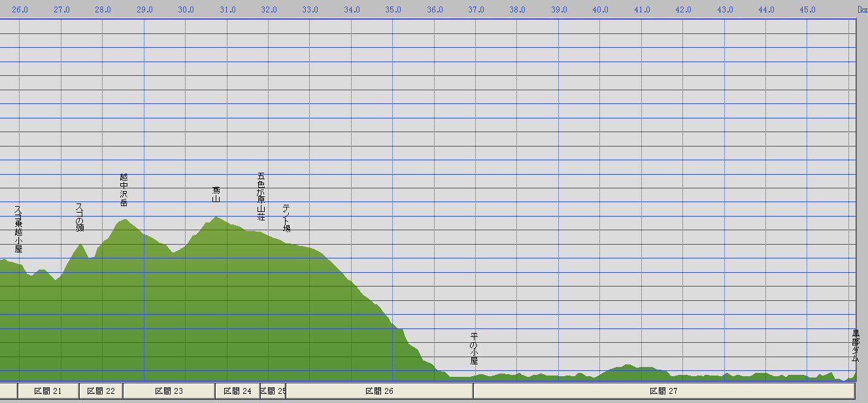Select the long 区間 27 section bar
Viewport: 868px width, 403px height.
pyautogui.click(x=664, y=391)
